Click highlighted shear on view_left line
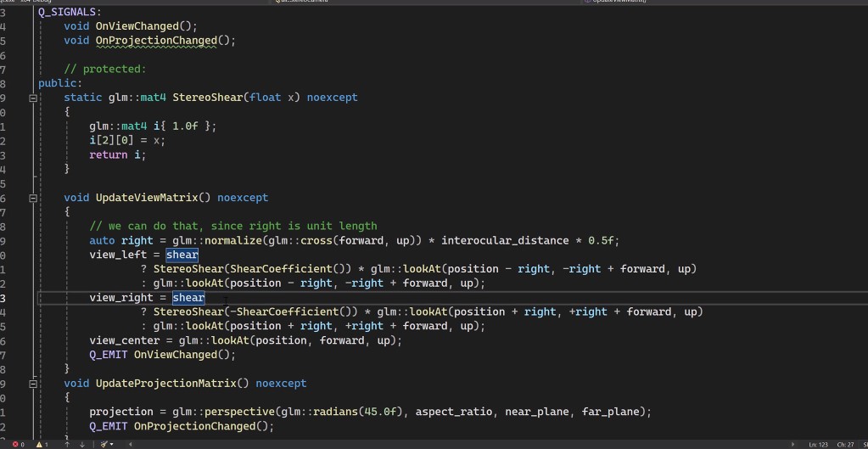This screenshot has width=868, height=449. click(182, 255)
